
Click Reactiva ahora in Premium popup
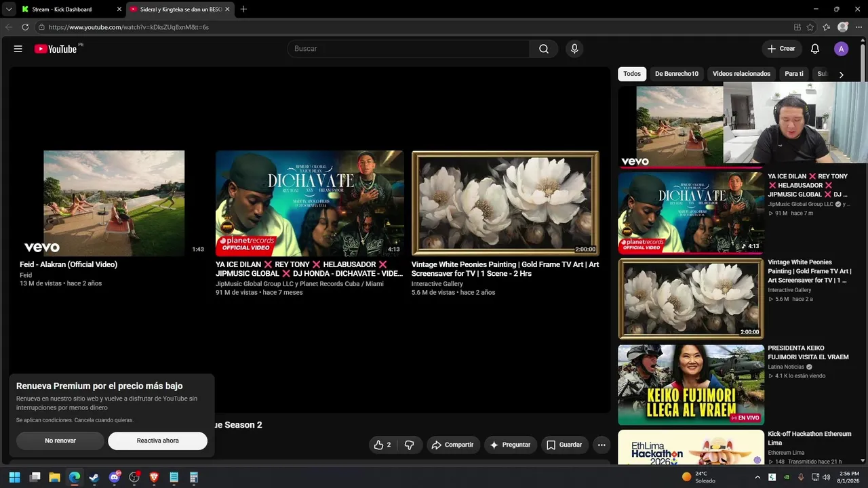(157, 441)
